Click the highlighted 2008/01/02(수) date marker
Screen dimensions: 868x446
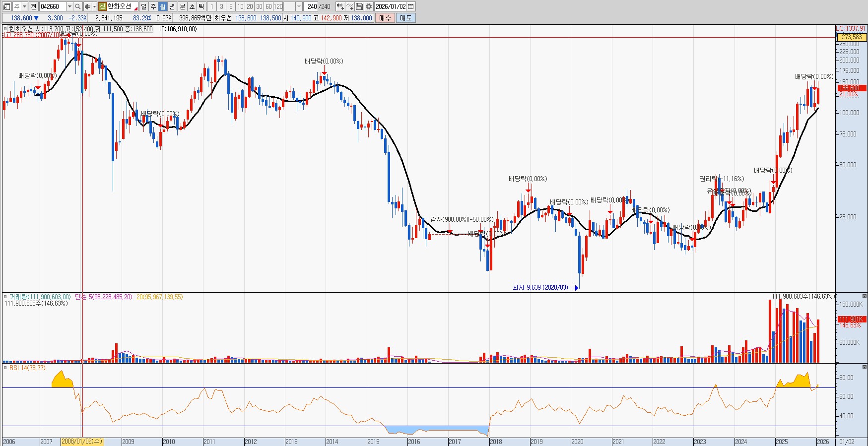[82, 442]
